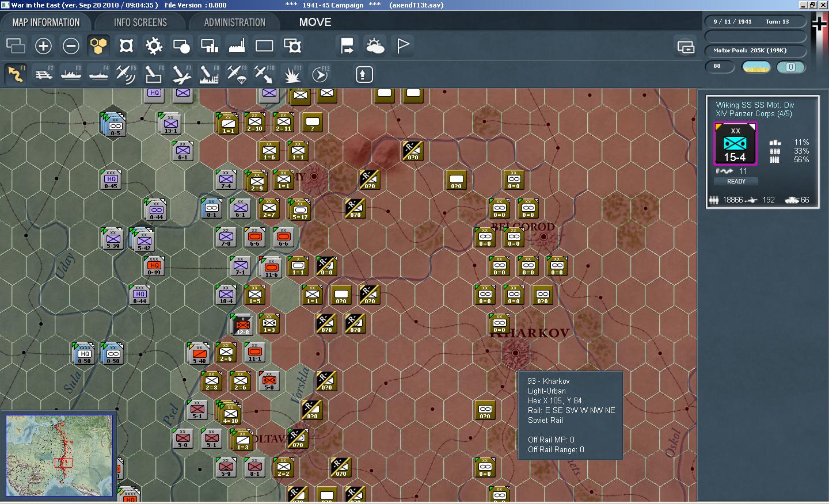Select F9 air transport mode
The height and width of the screenshot is (504, 829).
(237, 74)
